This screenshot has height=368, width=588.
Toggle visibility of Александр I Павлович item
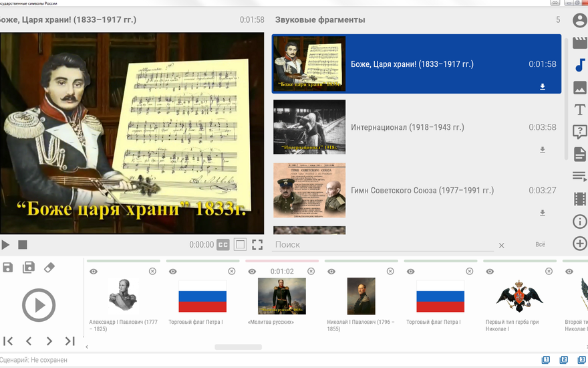tap(94, 272)
